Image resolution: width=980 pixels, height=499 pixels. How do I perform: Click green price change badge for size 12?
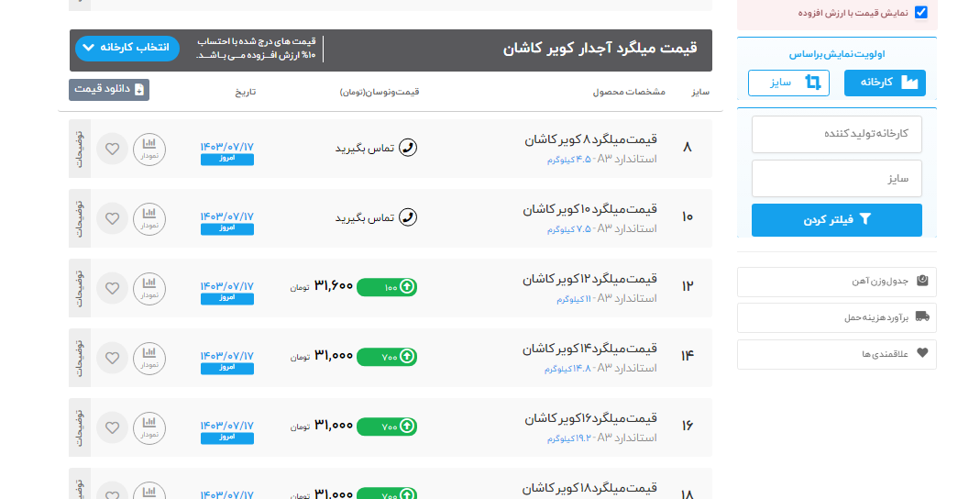click(386, 287)
